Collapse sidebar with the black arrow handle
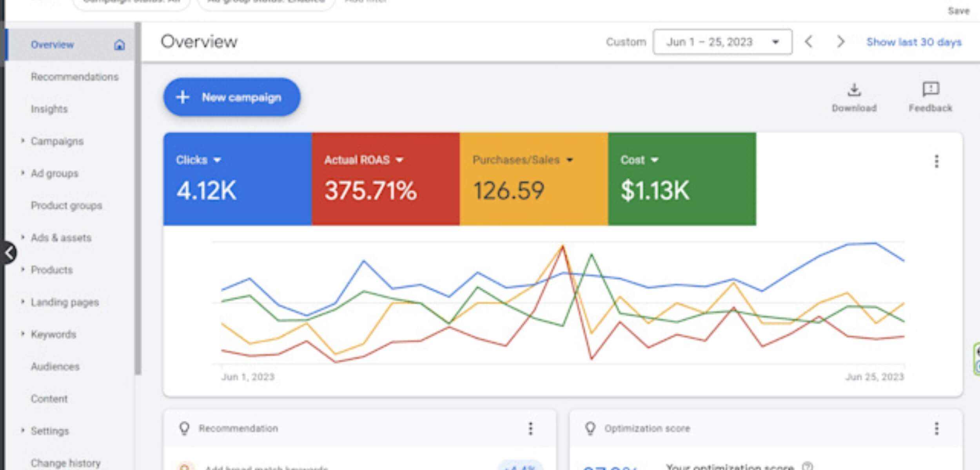980x470 pixels. (x=9, y=253)
